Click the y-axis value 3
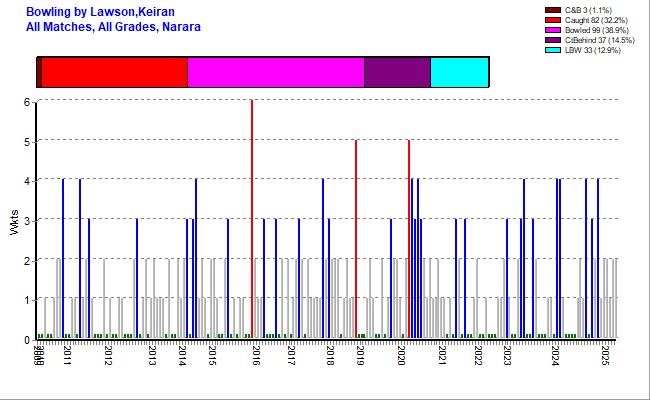This screenshot has height=400, width=650. coord(27,221)
